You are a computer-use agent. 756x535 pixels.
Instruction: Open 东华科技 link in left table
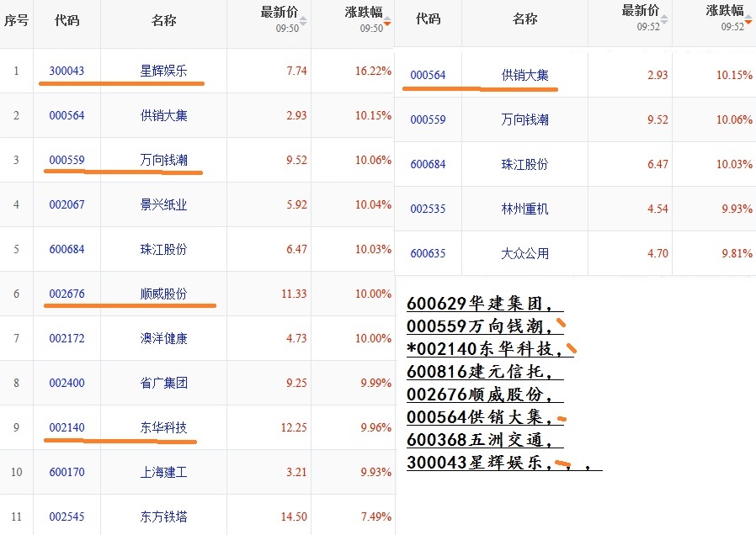tap(163, 427)
